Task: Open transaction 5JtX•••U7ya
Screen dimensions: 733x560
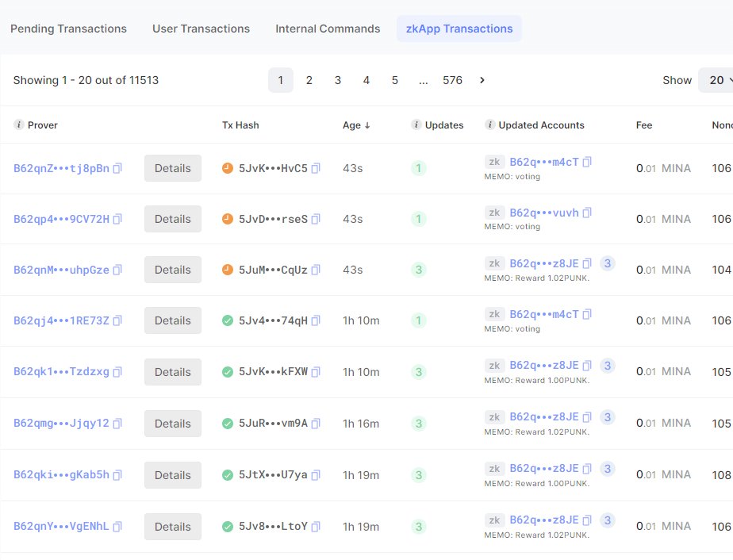Action: click(x=273, y=475)
